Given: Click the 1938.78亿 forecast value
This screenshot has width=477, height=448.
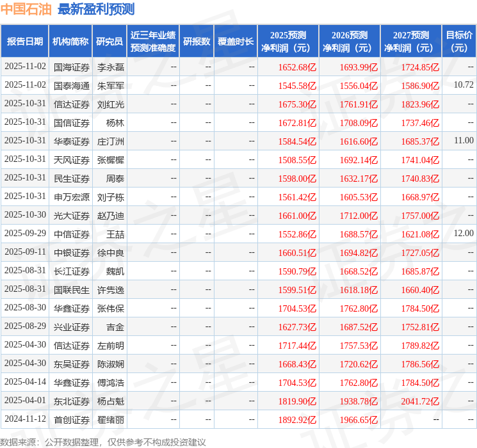Looking at the screenshot, I should coord(359,401).
